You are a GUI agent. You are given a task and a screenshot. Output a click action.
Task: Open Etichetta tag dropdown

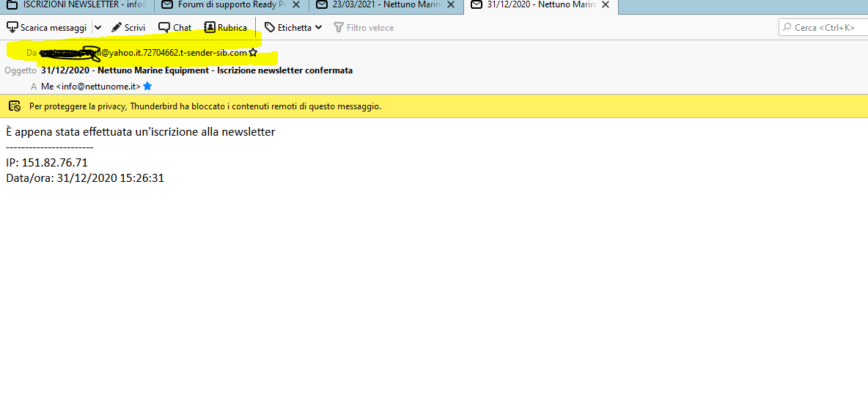point(293,27)
